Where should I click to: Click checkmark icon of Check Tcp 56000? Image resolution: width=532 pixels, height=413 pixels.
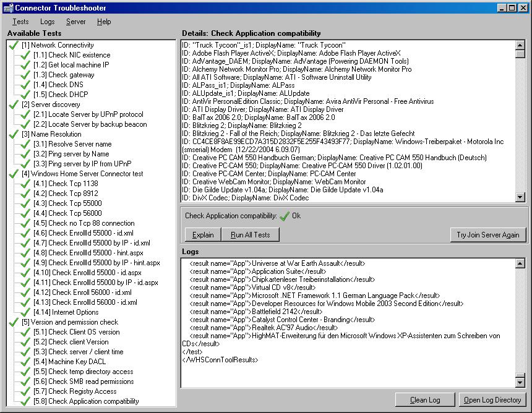tap(25, 213)
